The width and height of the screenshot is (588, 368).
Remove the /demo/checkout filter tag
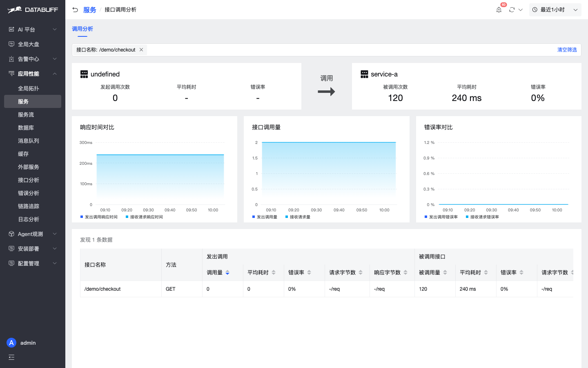coord(141,50)
